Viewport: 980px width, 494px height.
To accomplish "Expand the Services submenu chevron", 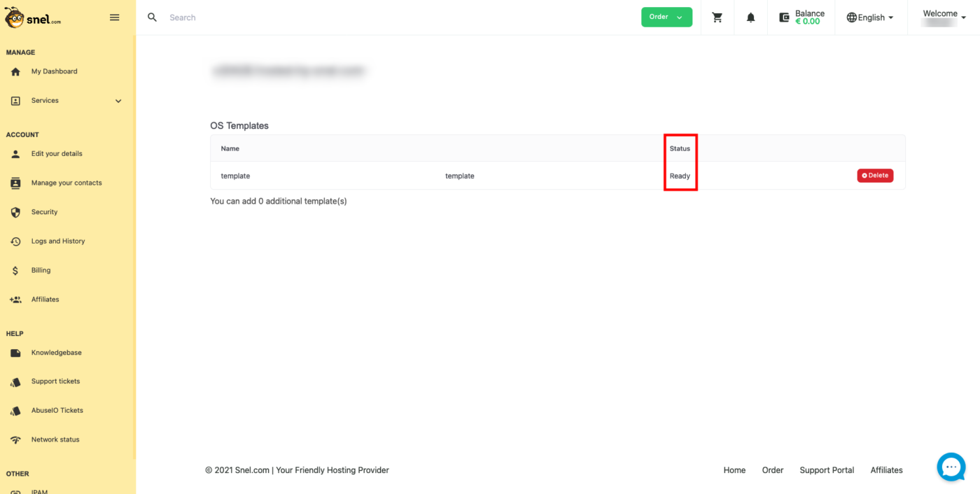I will click(x=118, y=101).
